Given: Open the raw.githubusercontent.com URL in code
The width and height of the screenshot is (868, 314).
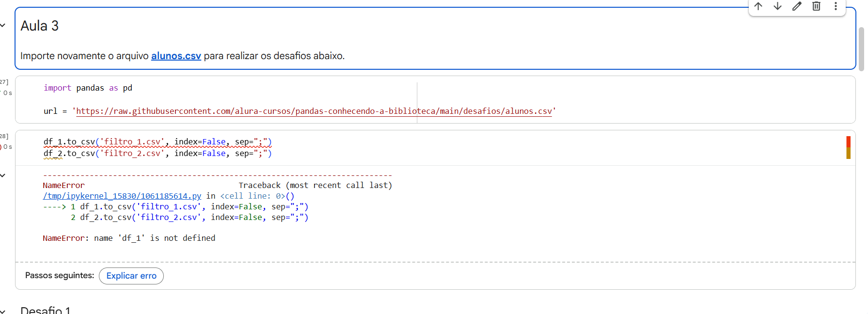Looking at the screenshot, I should pos(314,111).
